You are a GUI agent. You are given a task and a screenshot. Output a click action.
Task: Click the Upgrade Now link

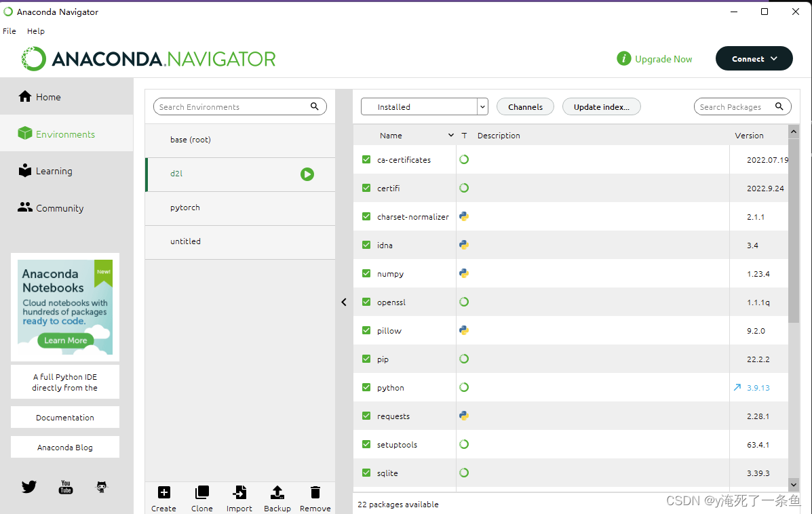click(663, 59)
